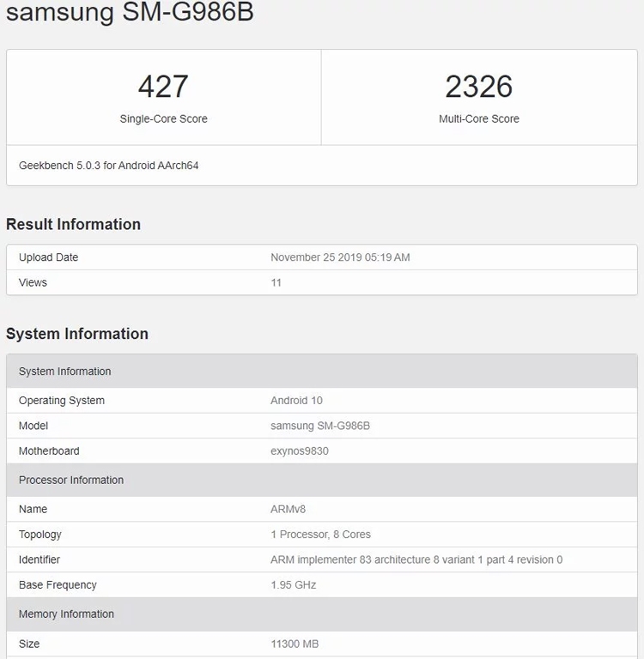Click Geekbench 5.0.3 for Android AArch64 text
This screenshot has width=644, height=659.
point(108,166)
